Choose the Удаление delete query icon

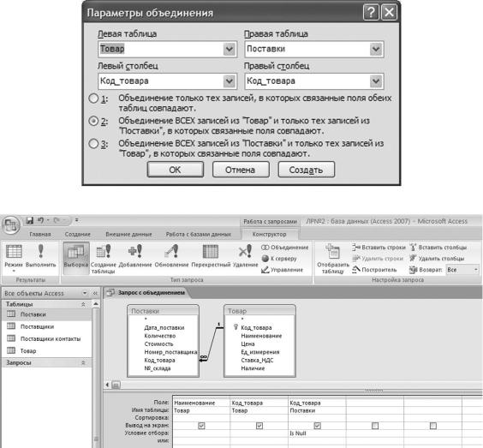pos(245,256)
